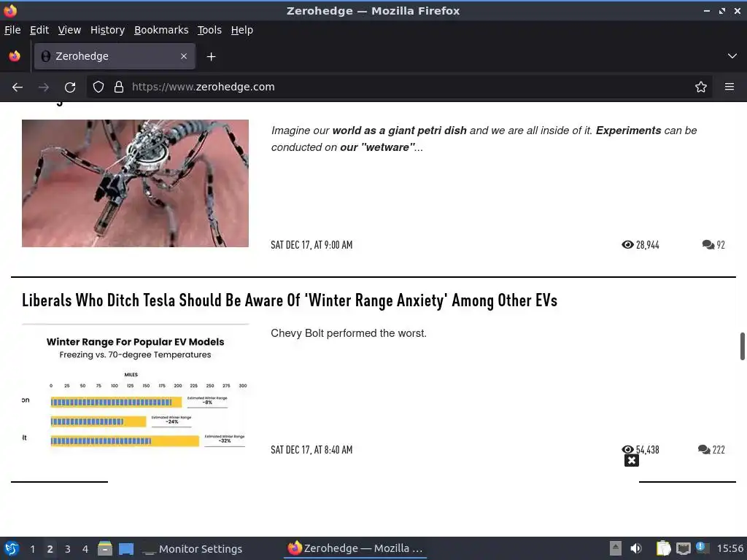Switch to workspace 3
747x560 pixels.
pos(68,549)
